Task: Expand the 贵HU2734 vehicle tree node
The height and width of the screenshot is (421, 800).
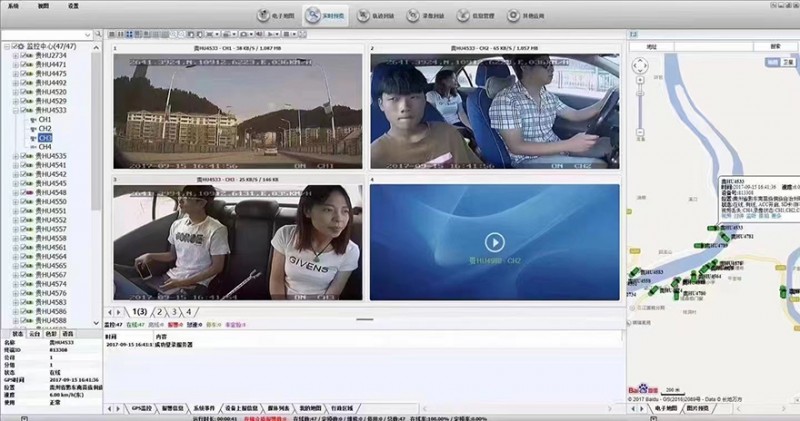Action: tap(14, 56)
